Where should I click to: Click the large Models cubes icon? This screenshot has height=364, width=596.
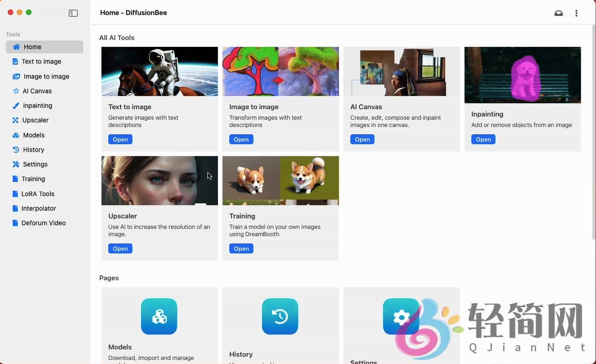(159, 316)
